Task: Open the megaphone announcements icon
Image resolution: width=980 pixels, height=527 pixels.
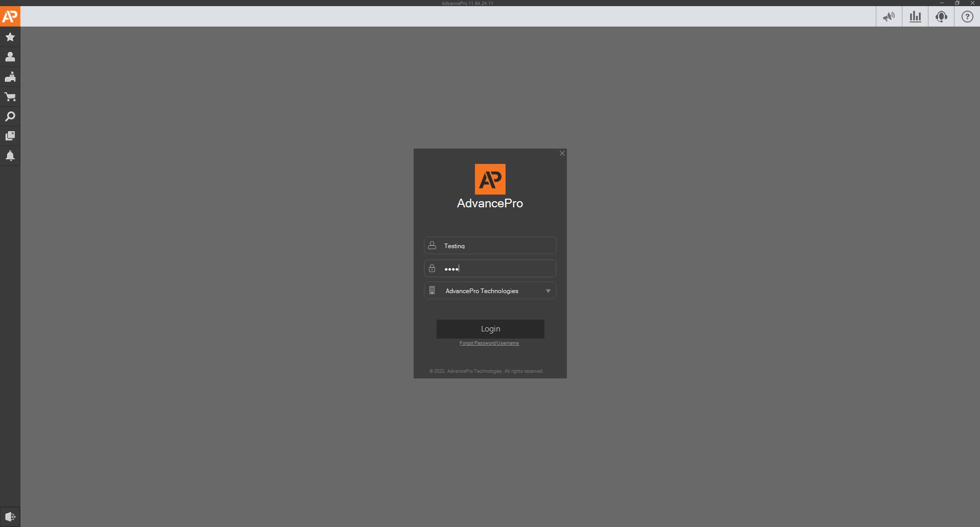Action: (x=889, y=17)
